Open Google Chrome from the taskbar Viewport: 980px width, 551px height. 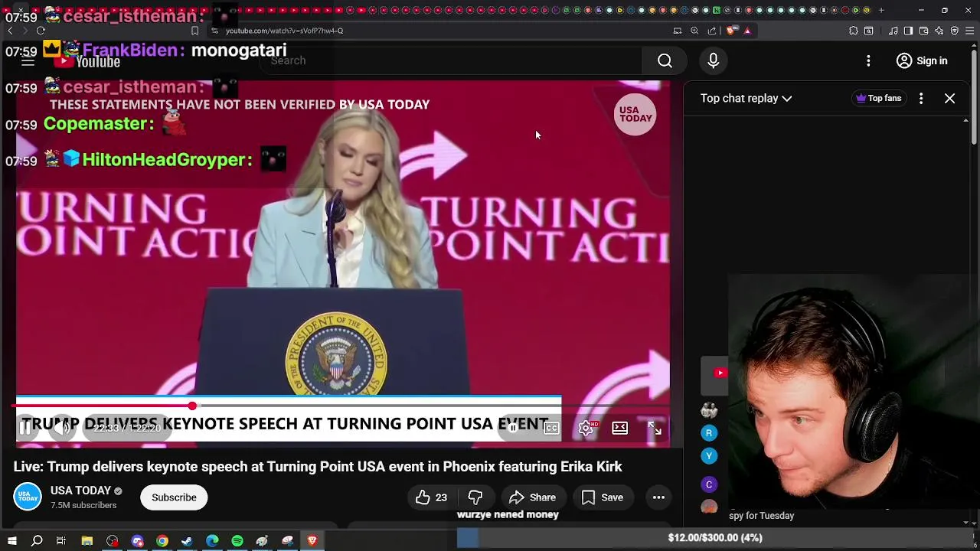(162, 541)
